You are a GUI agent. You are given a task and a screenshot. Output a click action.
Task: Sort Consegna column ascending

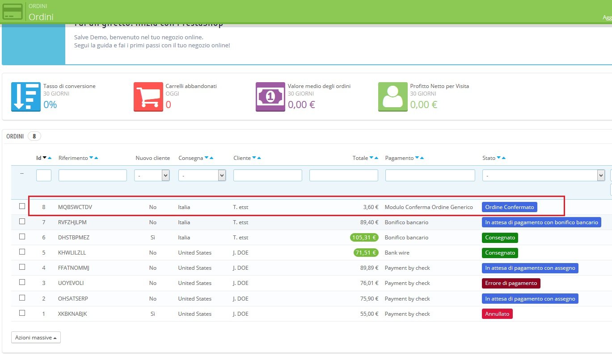tap(211, 158)
